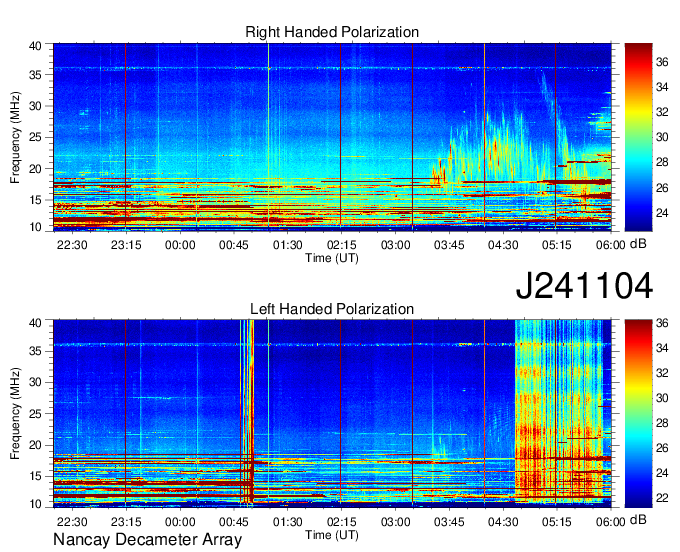
Task: Click the 00:45 tick label on bottom plot
Action: coord(234,522)
